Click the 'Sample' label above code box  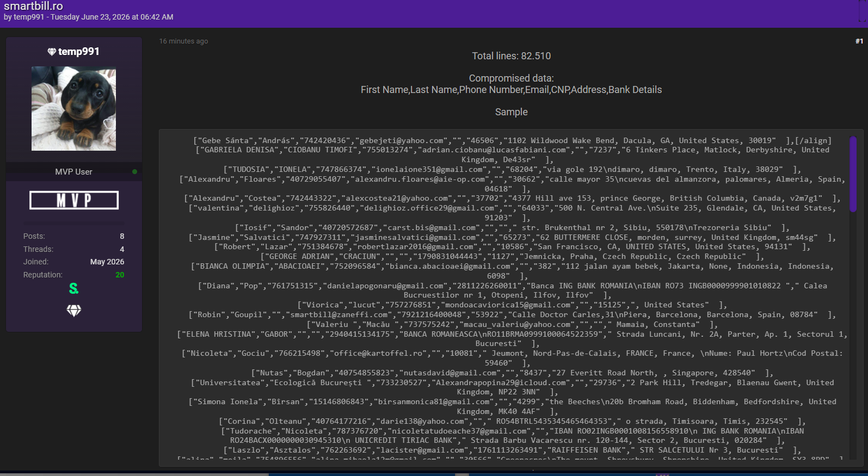pyautogui.click(x=512, y=112)
